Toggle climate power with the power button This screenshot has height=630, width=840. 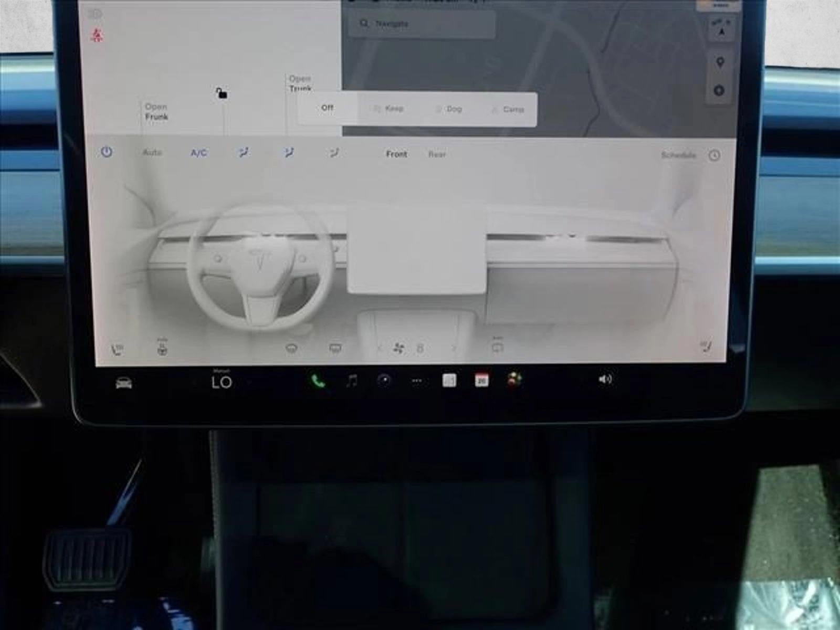(x=107, y=152)
